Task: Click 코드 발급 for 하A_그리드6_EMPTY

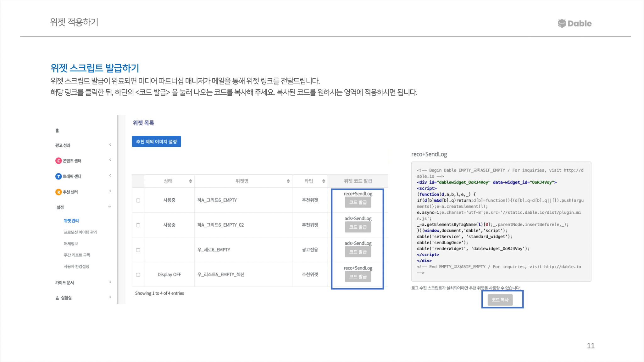Action: pos(358,202)
